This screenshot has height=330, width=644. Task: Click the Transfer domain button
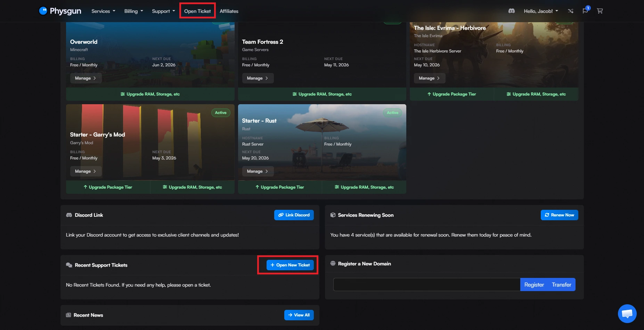coord(562,284)
